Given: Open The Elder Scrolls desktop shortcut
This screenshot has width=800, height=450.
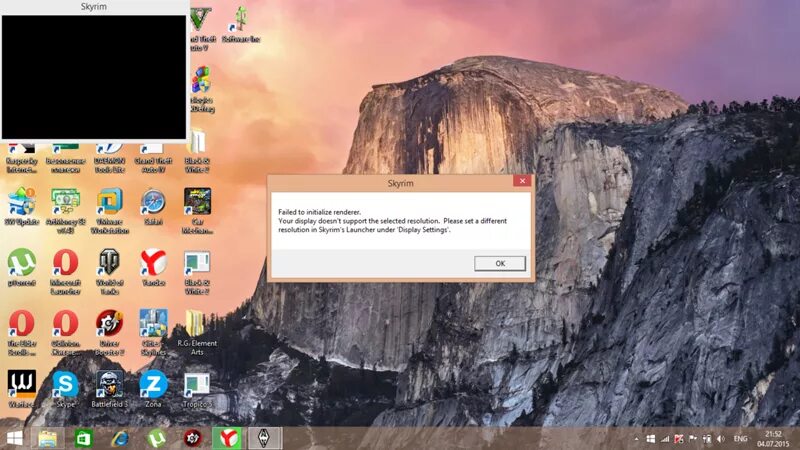Looking at the screenshot, I should point(21,332).
